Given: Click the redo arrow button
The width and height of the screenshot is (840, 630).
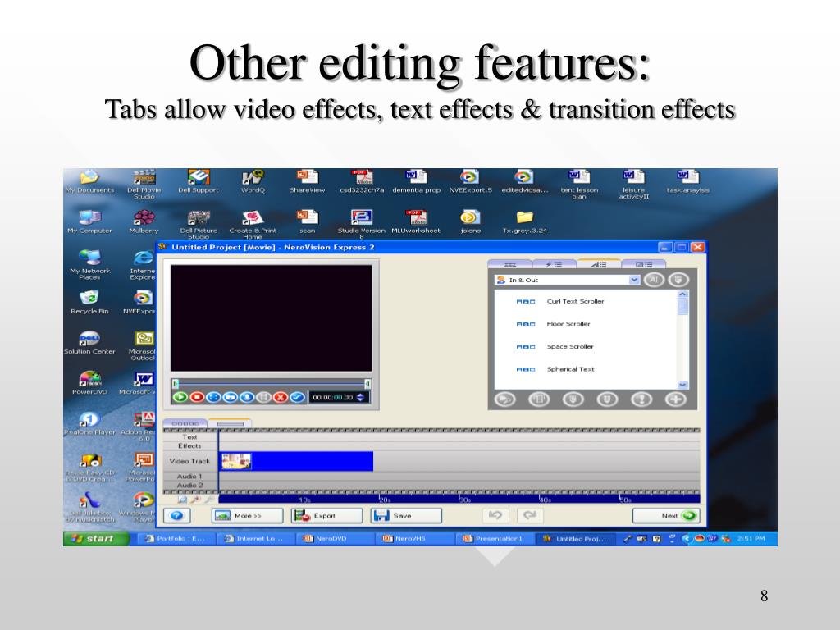Looking at the screenshot, I should coord(530,515).
